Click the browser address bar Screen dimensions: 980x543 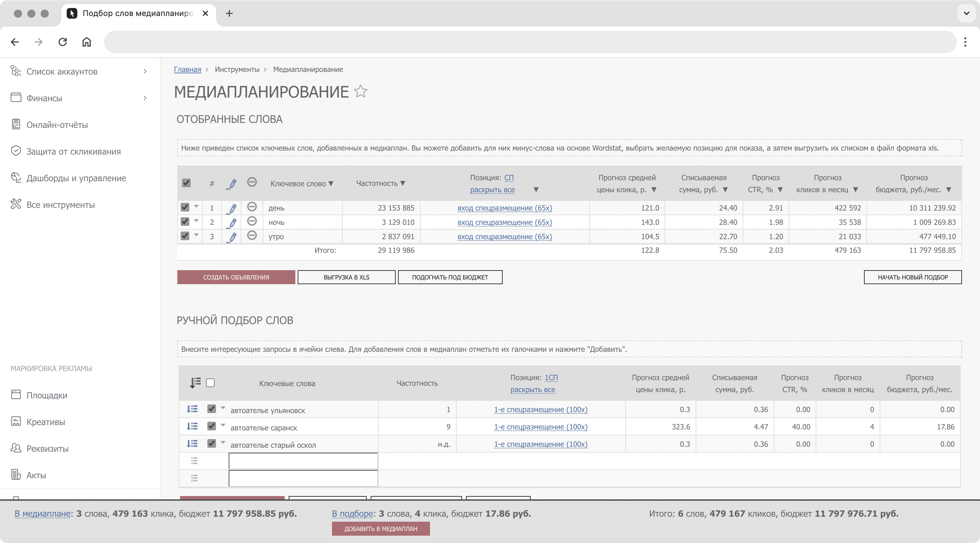[x=530, y=42]
